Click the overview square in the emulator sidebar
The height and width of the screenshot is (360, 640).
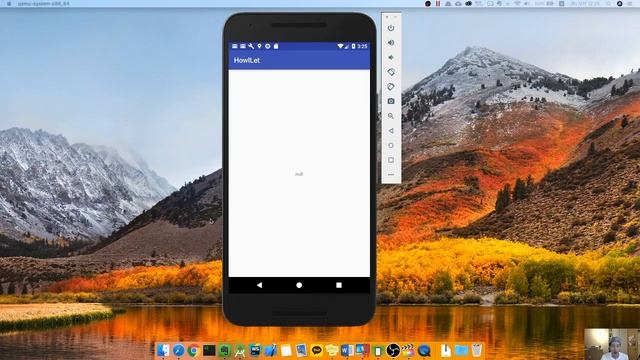click(391, 160)
